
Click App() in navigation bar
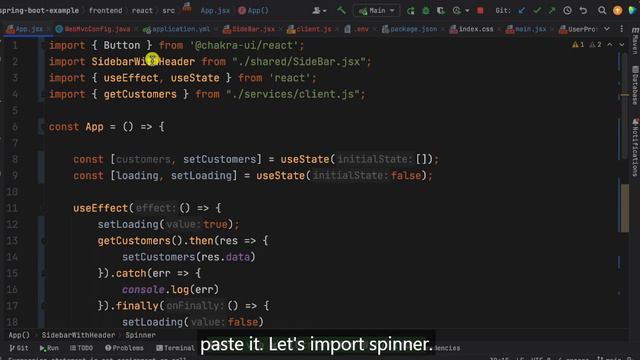pos(253,11)
